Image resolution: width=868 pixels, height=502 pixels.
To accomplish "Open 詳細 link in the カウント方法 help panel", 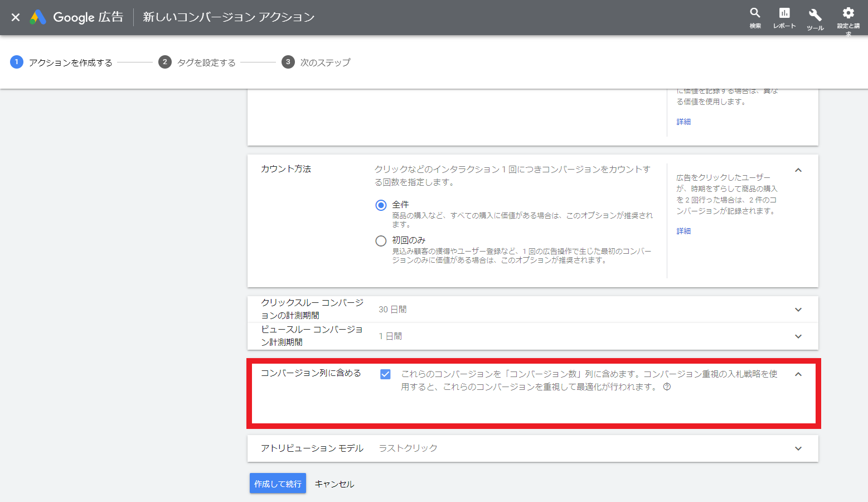I will (683, 231).
